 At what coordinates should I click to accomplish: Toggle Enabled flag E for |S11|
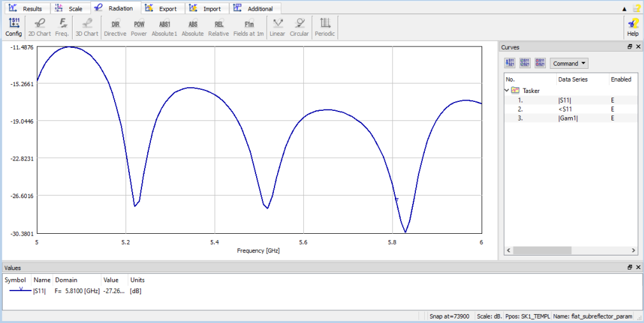(612, 100)
